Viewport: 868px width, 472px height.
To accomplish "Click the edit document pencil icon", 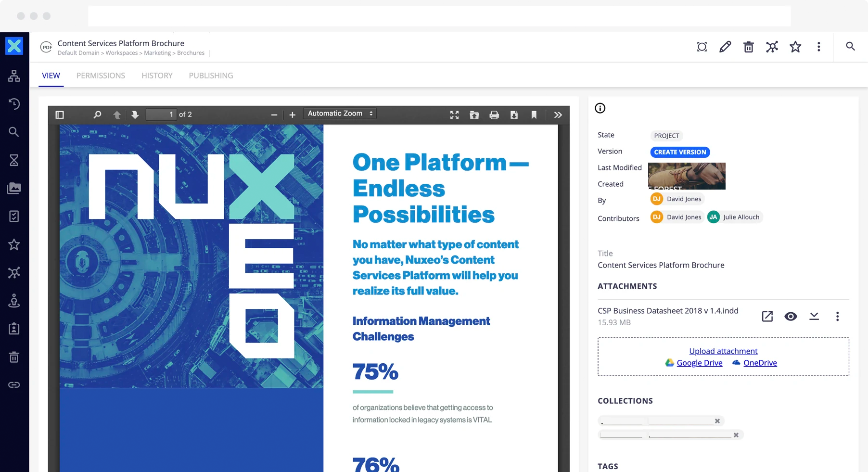I will [725, 47].
